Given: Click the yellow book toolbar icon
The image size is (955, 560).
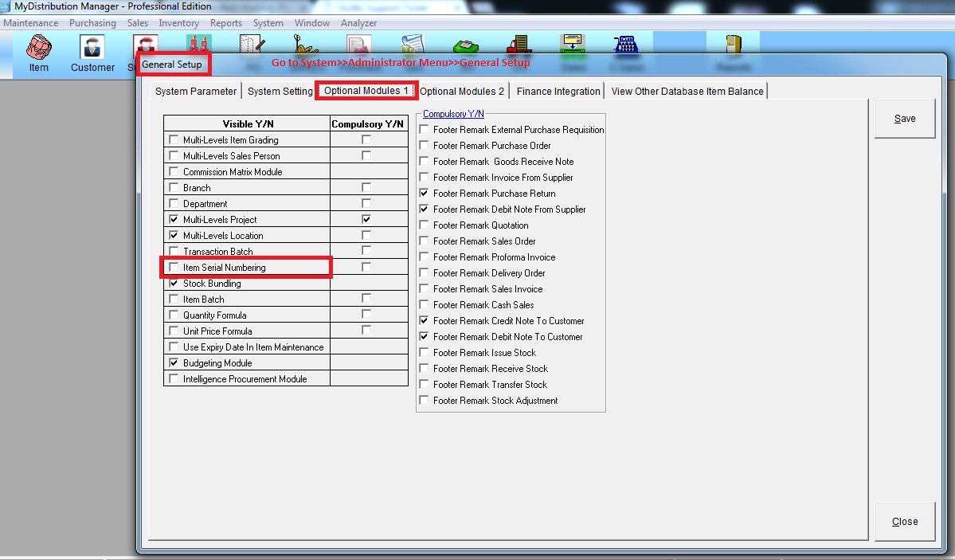Looking at the screenshot, I should (x=734, y=45).
